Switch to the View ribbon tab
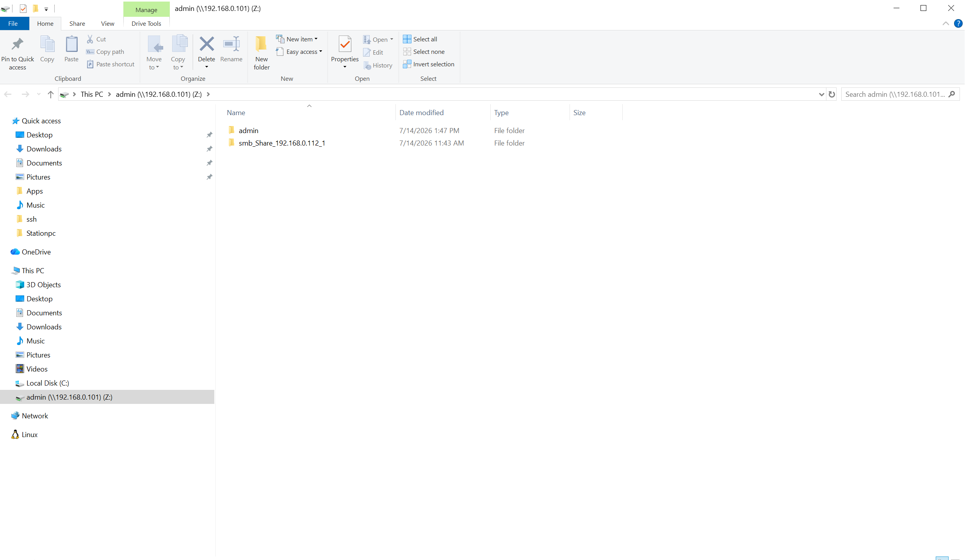The image size is (965, 560). pyautogui.click(x=108, y=23)
